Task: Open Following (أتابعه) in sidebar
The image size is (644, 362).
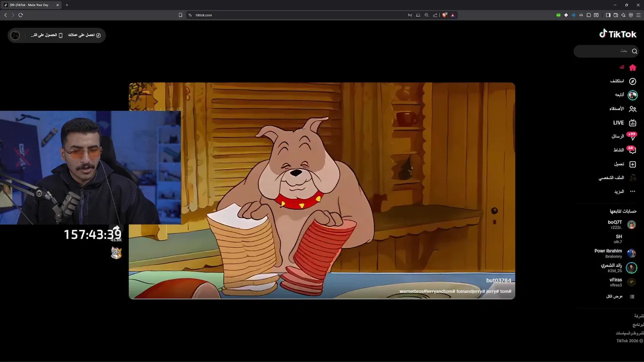Action: pyautogui.click(x=625, y=95)
